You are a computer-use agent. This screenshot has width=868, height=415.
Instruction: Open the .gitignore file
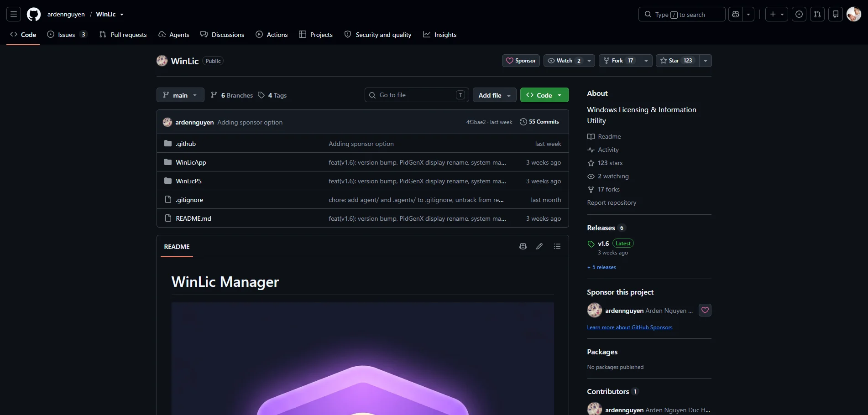click(189, 200)
